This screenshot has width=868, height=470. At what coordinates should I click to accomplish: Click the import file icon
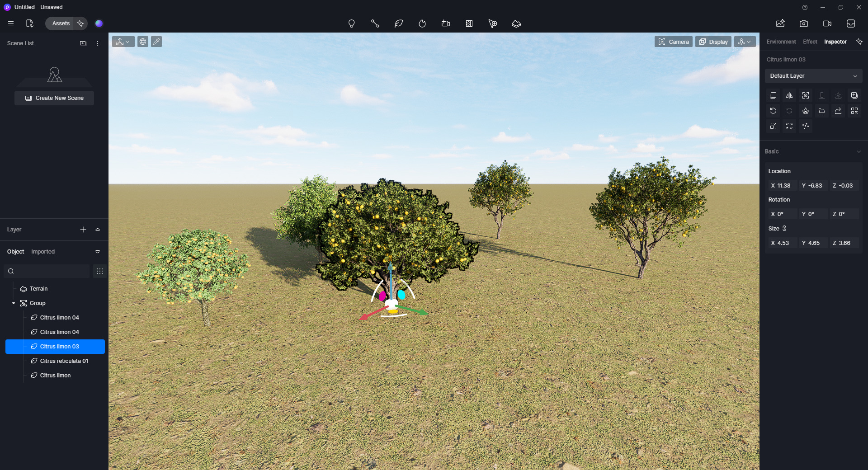pyautogui.click(x=29, y=23)
